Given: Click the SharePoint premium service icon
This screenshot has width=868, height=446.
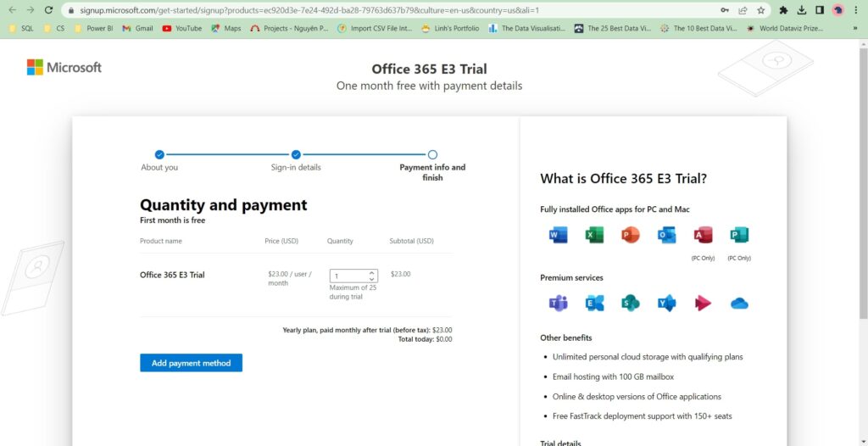Looking at the screenshot, I should [631, 303].
